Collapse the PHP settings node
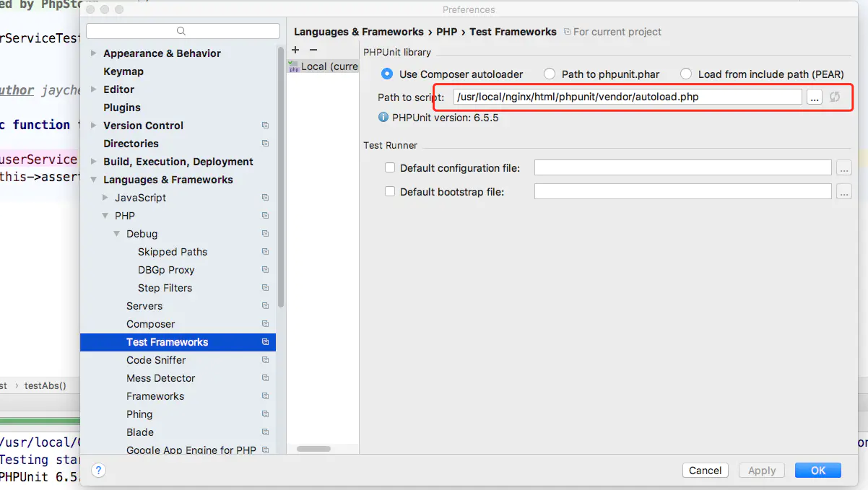Screen dimensions: 868x490 [x=105, y=216]
